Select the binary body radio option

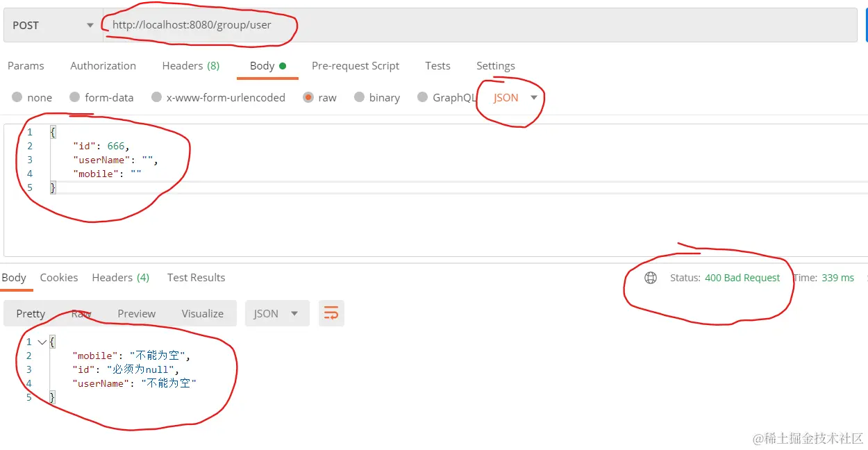coord(359,97)
